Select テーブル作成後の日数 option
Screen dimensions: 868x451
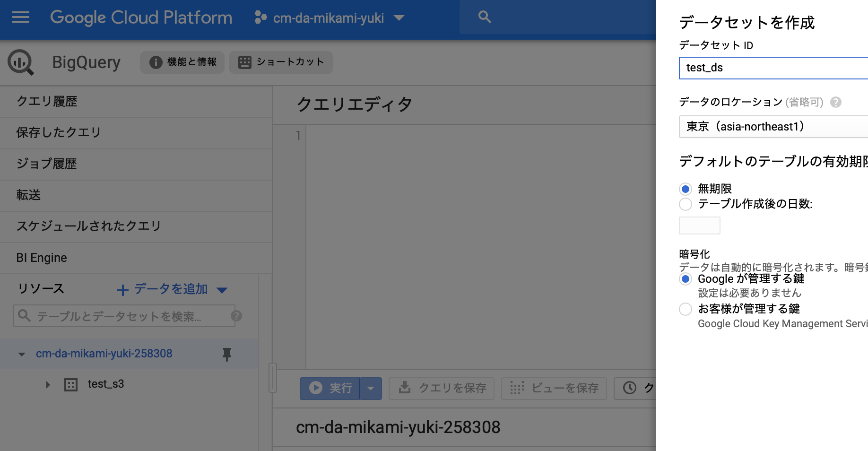click(686, 204)
